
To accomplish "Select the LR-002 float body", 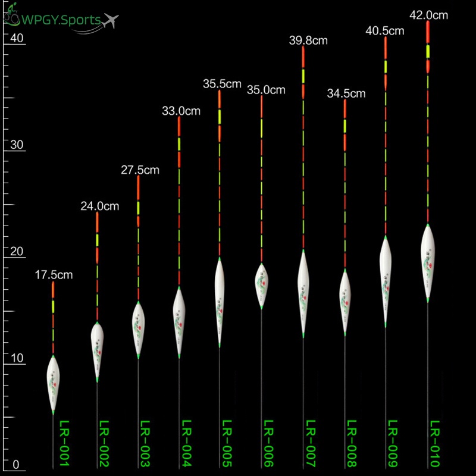I will click(97, 352).
